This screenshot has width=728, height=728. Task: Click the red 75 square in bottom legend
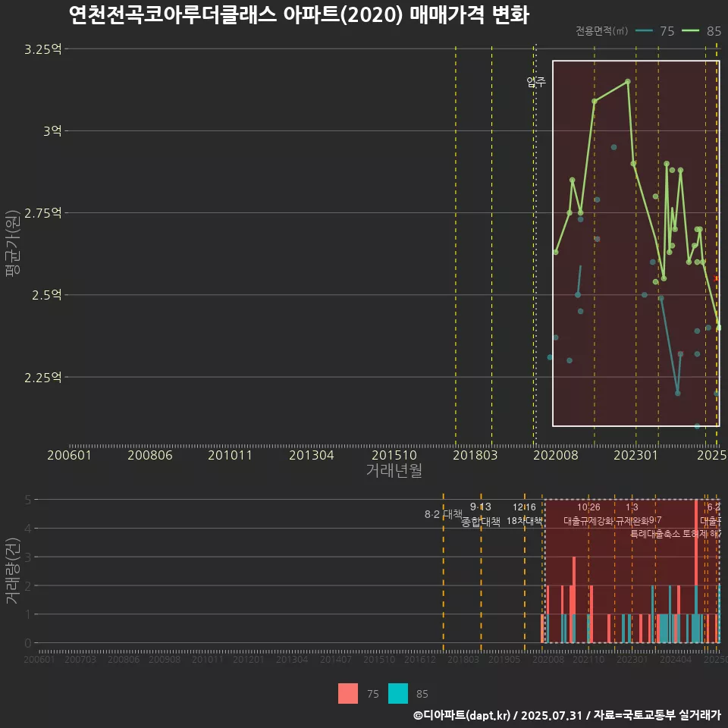[348, 693]
